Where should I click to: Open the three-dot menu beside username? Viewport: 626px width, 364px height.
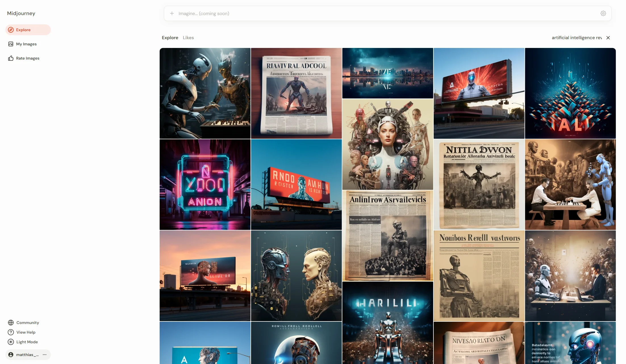click(45, 355)
